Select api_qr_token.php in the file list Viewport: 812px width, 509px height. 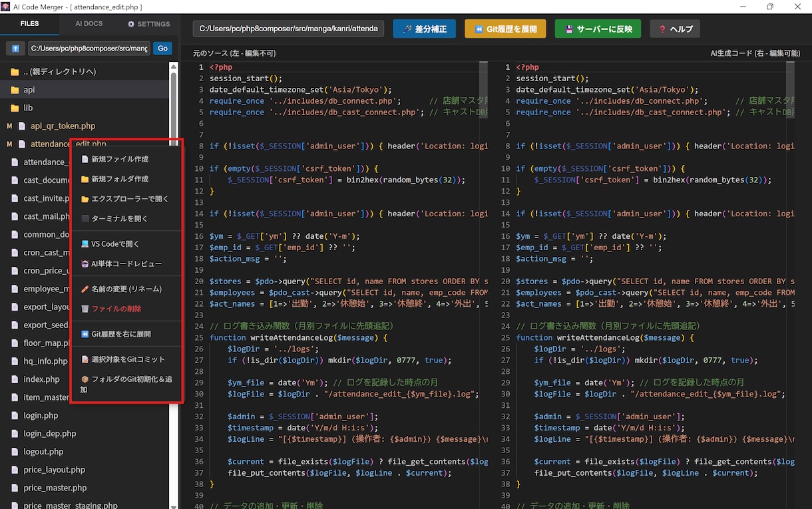pos(85,126)
